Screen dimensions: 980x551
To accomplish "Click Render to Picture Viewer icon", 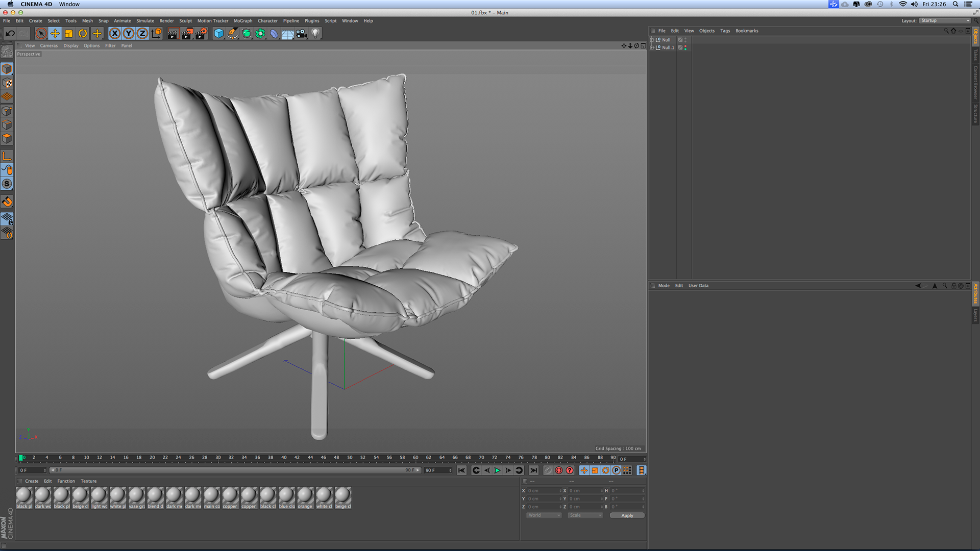I will [x=187, y=34].
